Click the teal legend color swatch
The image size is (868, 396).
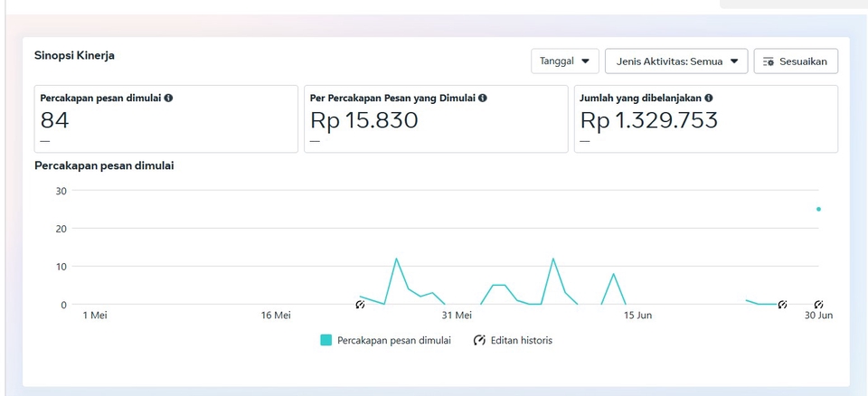(326, 341)
